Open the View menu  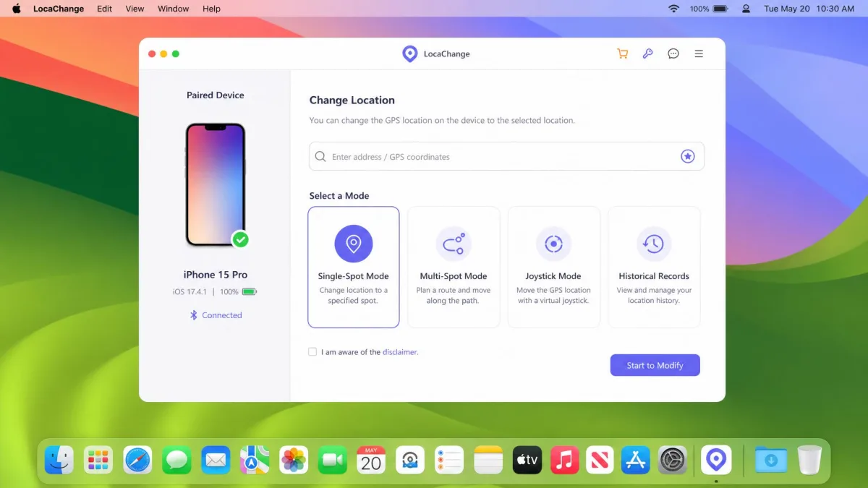pyautogui.click(x=135, y=9)
